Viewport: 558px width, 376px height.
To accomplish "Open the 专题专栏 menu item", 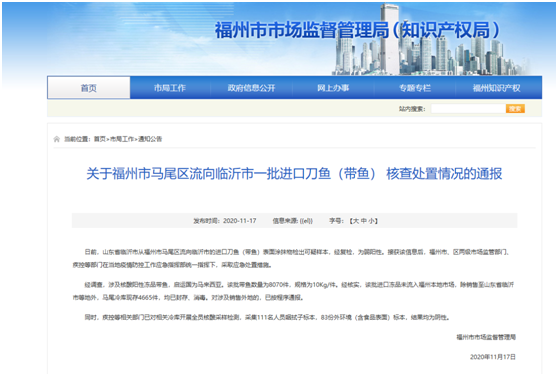I will [x=415, y=88].
